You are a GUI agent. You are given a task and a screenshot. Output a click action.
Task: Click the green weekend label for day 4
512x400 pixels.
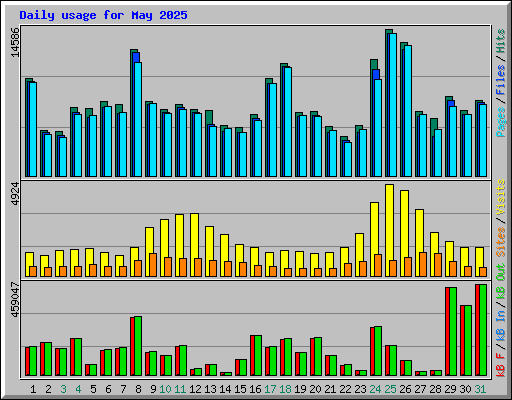(x=78, y=389)
